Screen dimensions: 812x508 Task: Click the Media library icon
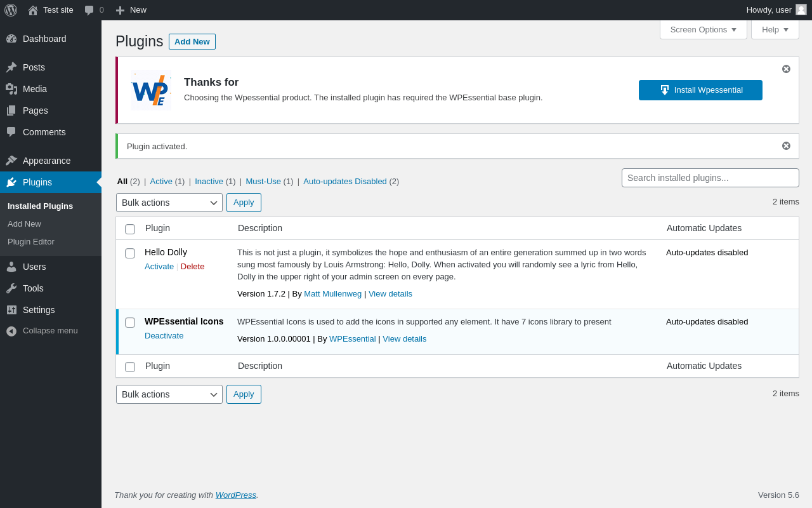click(11, 89)
